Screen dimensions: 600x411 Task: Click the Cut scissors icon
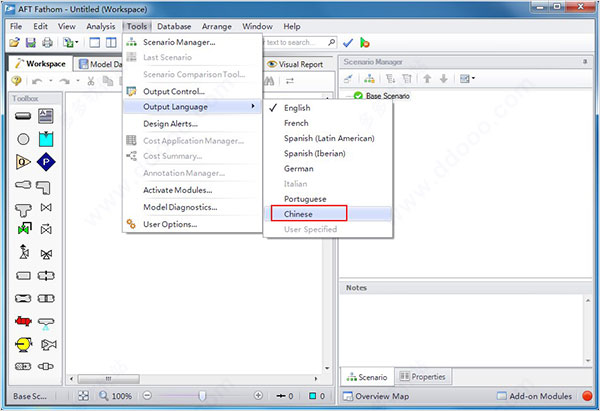91,81
